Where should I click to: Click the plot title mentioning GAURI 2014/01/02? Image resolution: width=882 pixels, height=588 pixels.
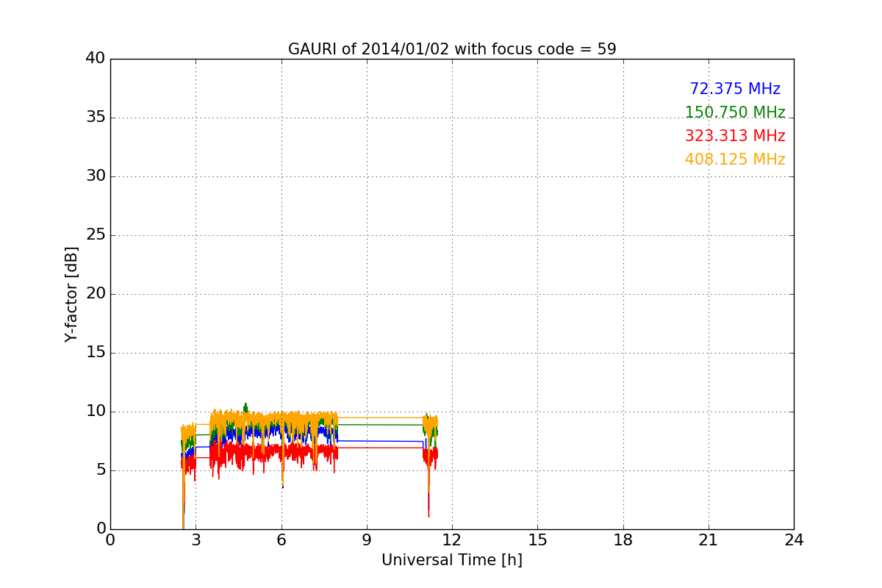(x=452, y=49)
